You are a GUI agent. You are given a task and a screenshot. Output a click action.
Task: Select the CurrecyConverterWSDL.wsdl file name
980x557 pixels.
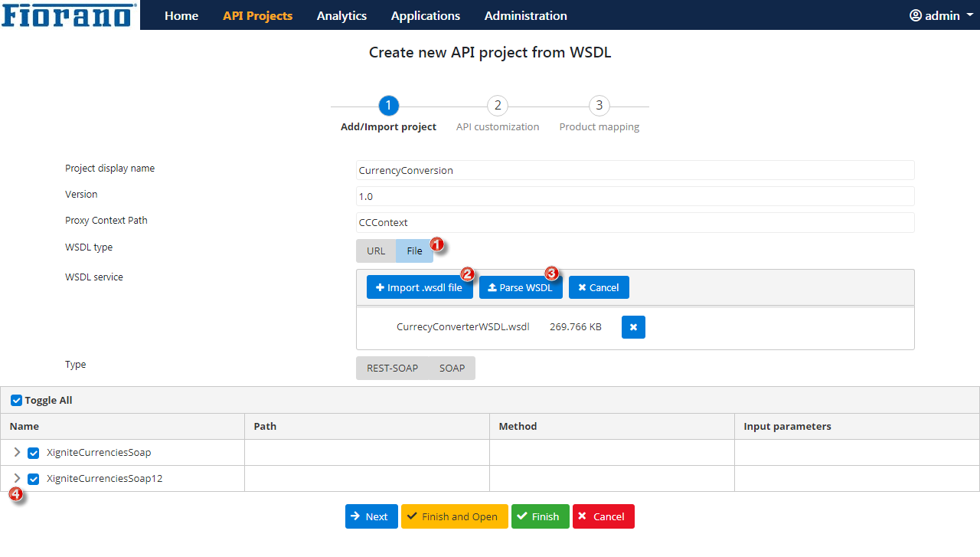click(462, 327)
